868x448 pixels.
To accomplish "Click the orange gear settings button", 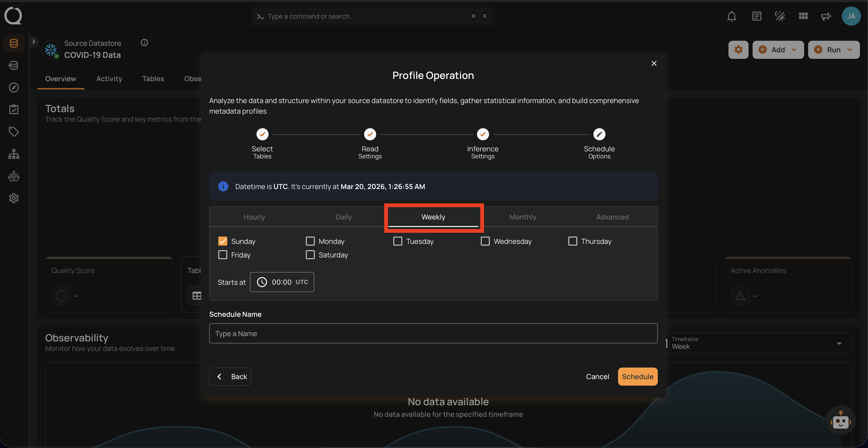I will point(738,50).
